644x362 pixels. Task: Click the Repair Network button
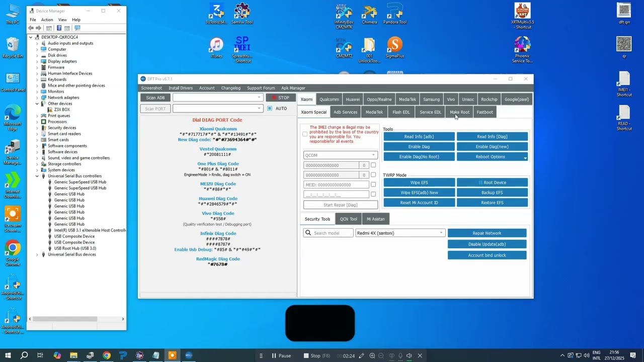[487, 233]
